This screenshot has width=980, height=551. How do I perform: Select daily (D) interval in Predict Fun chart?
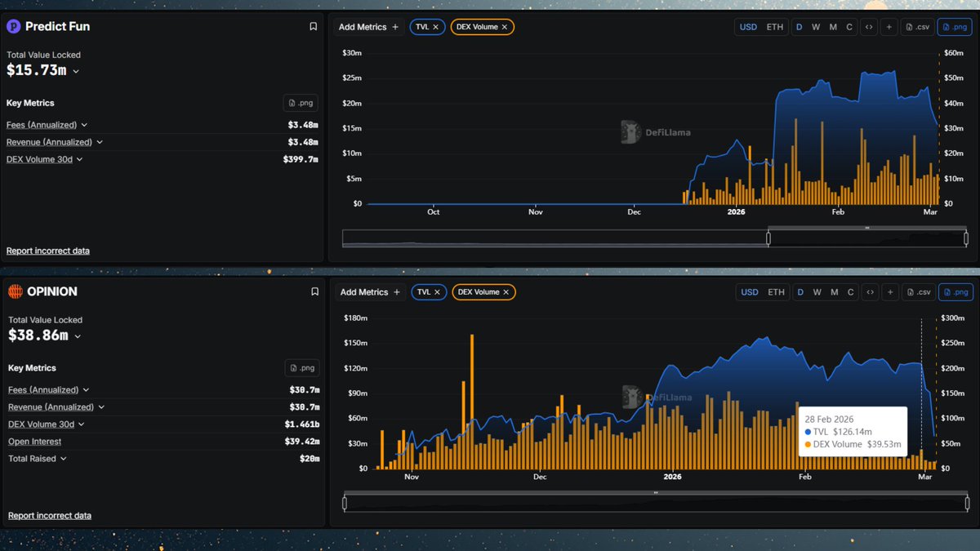tap(800, 27)
